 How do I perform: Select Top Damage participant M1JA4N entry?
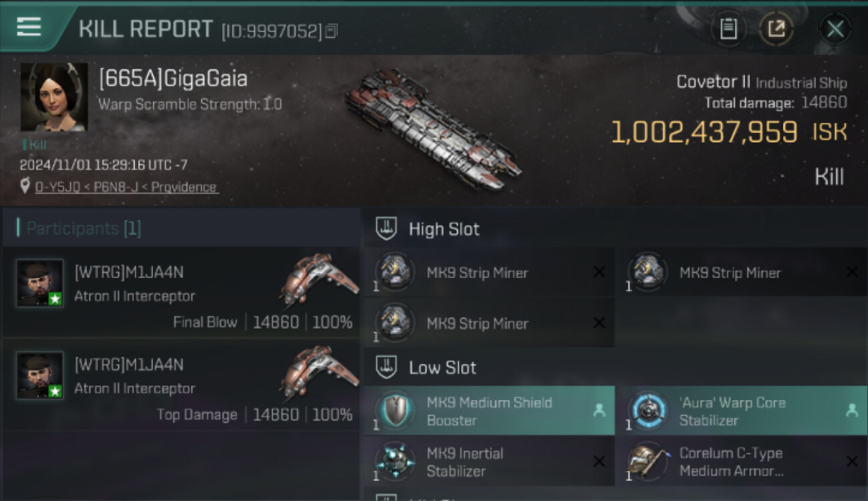(180, 386)
